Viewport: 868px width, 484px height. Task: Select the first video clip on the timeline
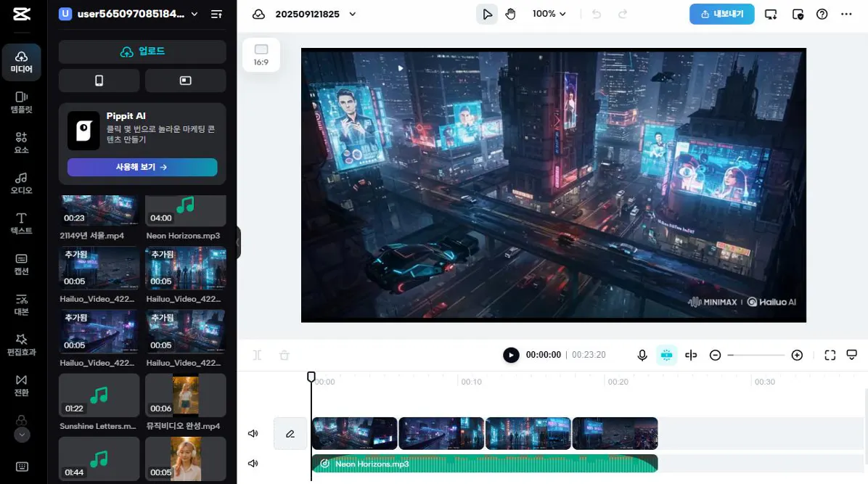point(354,434)
